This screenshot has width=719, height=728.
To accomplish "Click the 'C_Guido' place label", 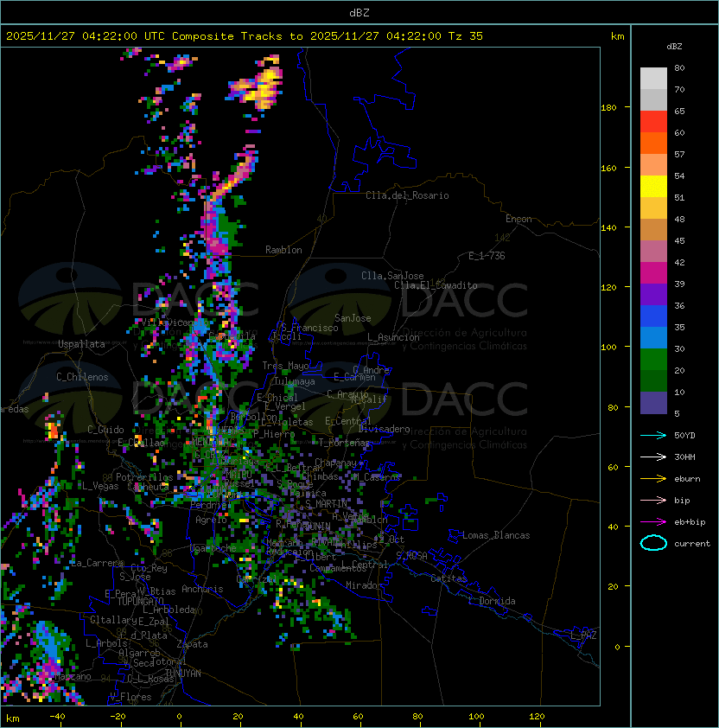I will click(105, 430).
